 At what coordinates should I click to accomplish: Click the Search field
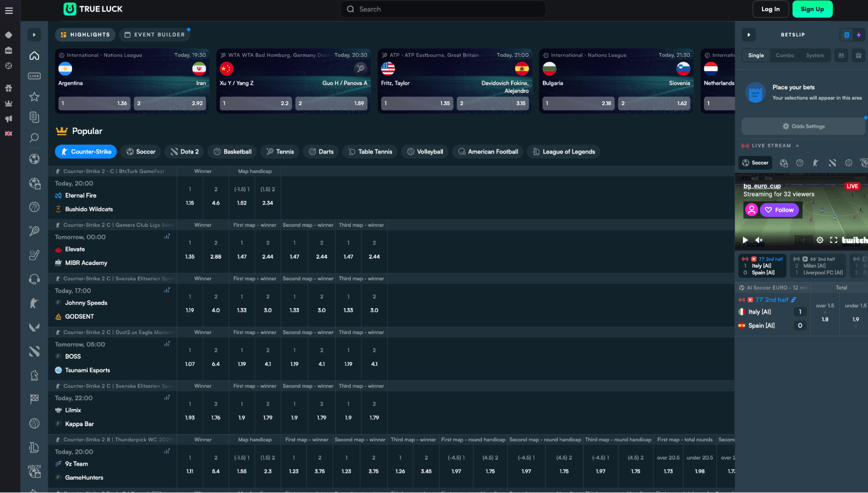[443, 9]
